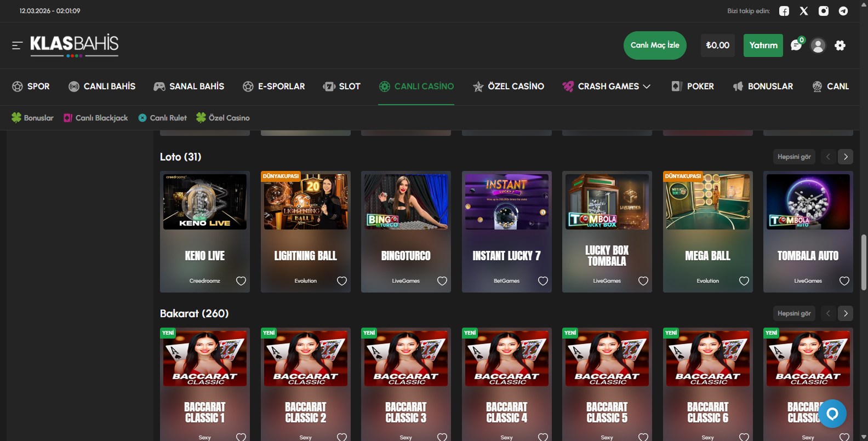
Task: Add Bingoturco to favorites
Action: [442, 281]
